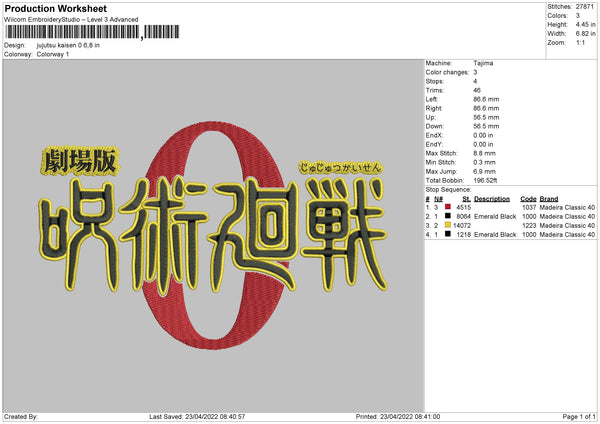Click the 'Code' column header
The height and width of the screenshot is (424, 600).
(x=528, y=199)
